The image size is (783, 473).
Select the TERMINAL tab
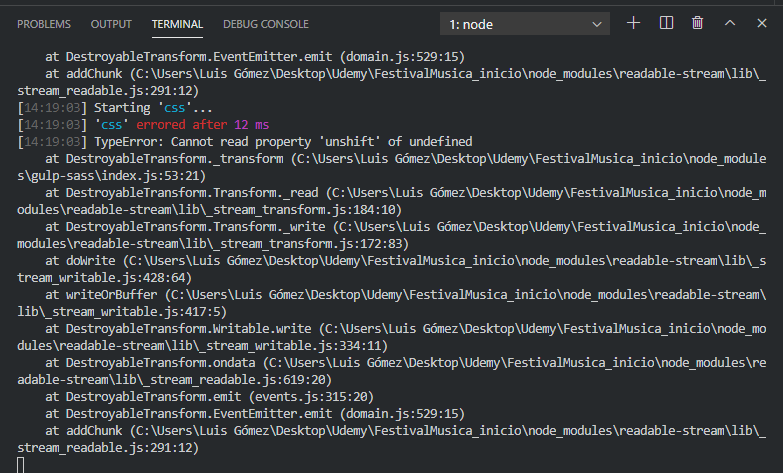click(x=177, y=24)
